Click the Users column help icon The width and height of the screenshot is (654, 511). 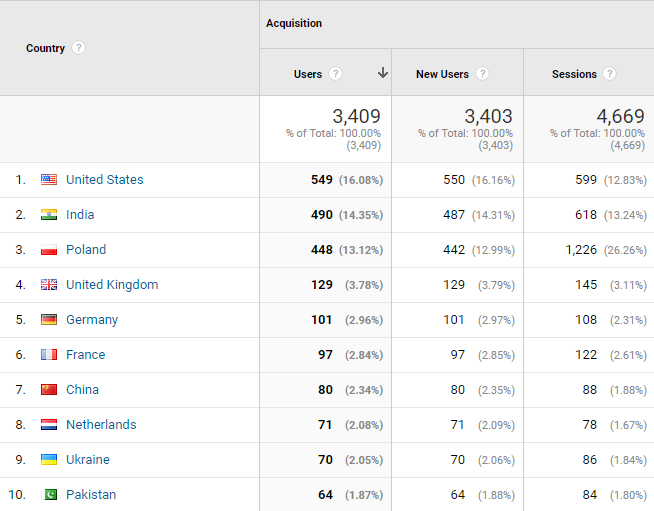336,74
